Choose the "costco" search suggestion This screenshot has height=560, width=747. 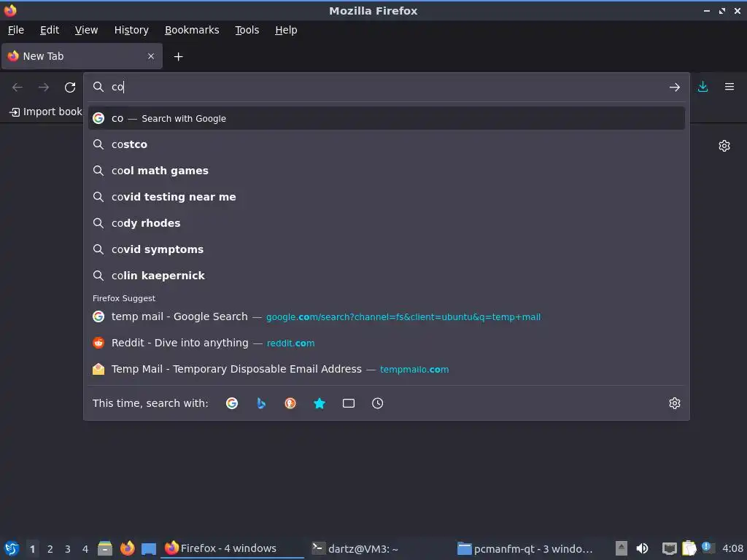pyautogui.click(x=387, y=144)
